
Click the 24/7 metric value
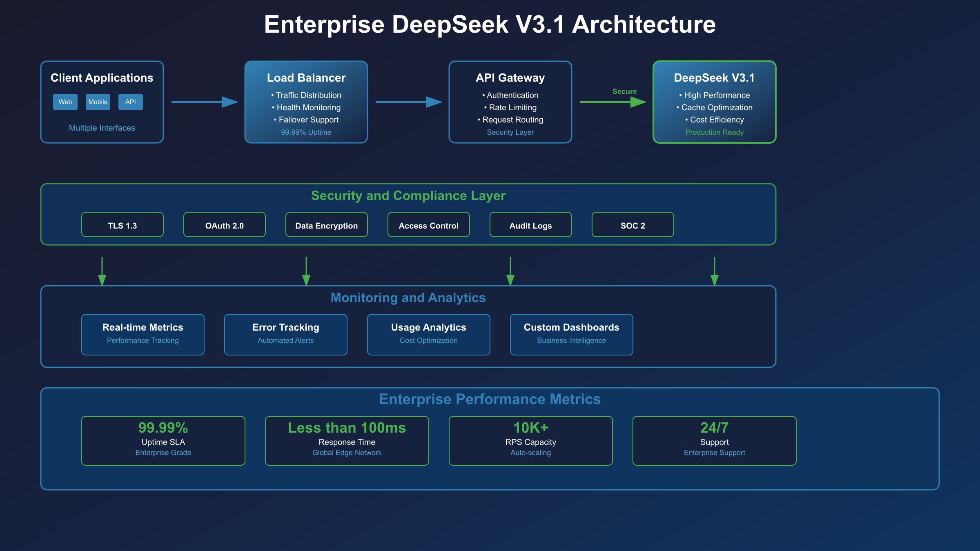(x=715, y=428)
